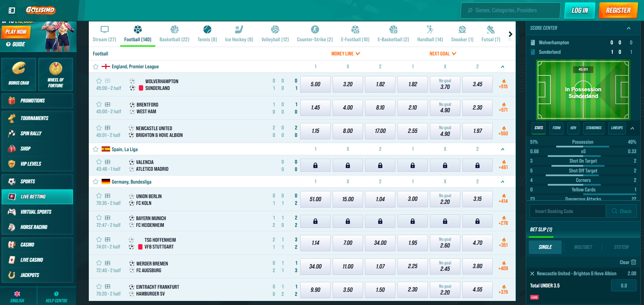Viewport: 644px width, 305px height.
Task: Collapse the Germany Bundesliga section
Action: pyautogui.click(x=503, y=182)
